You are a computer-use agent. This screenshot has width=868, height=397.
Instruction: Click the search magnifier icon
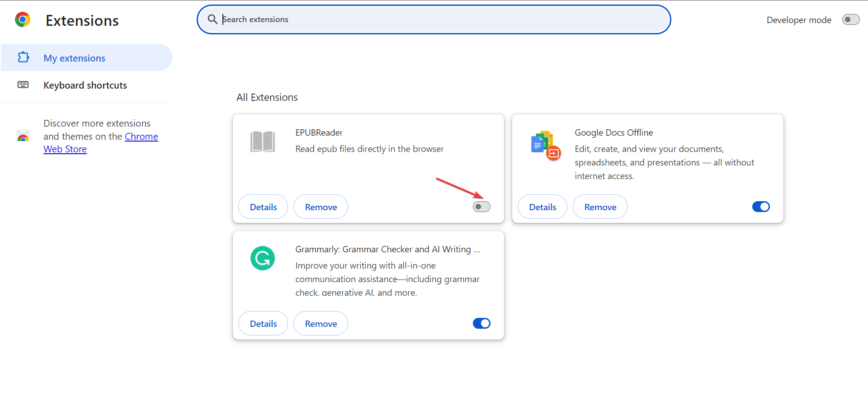pos(212,19)
